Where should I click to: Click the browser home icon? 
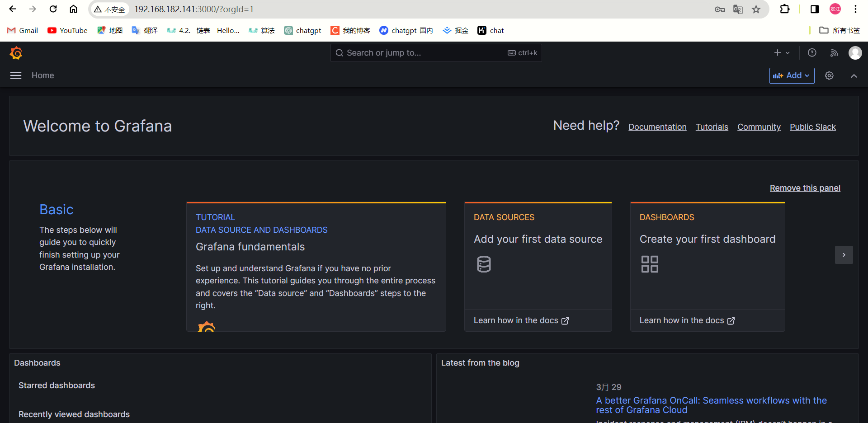click(x=73, y=9)
